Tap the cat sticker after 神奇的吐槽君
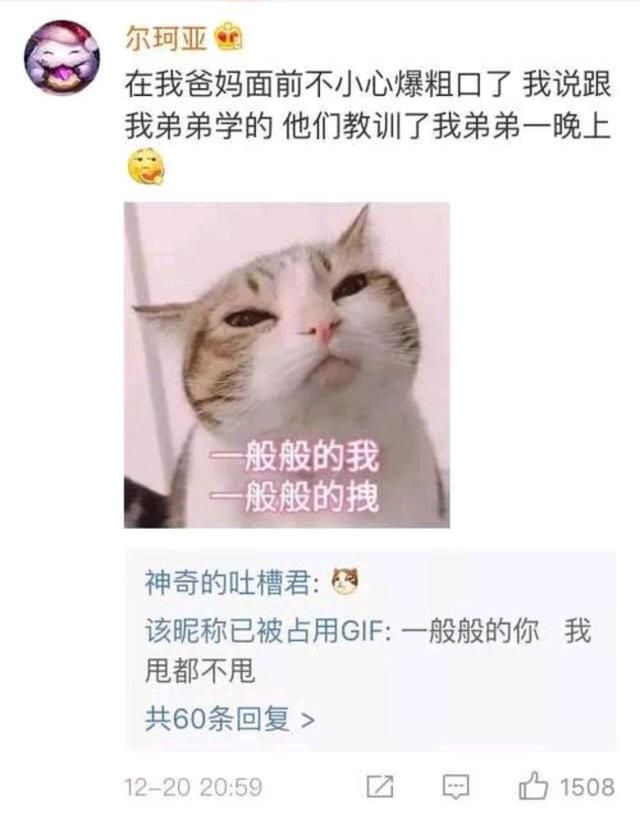Viewport: 640px width, 815px height. 345,581
